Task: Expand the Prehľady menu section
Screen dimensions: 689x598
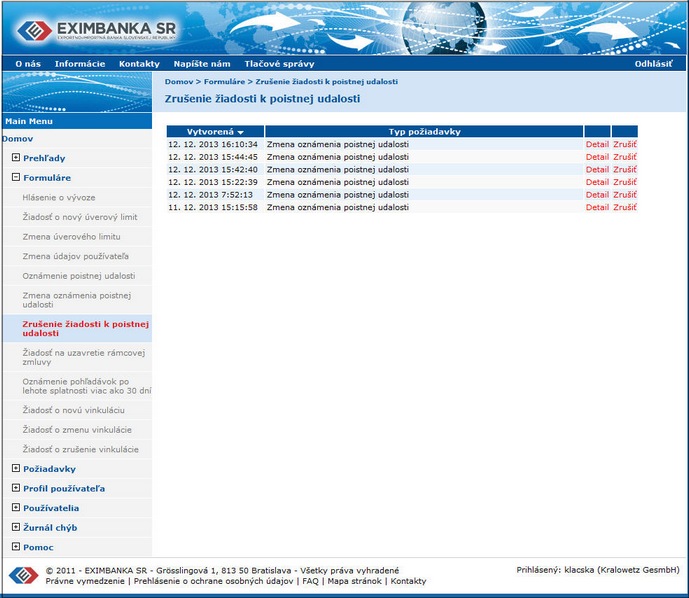Action: tap(16, 157)
